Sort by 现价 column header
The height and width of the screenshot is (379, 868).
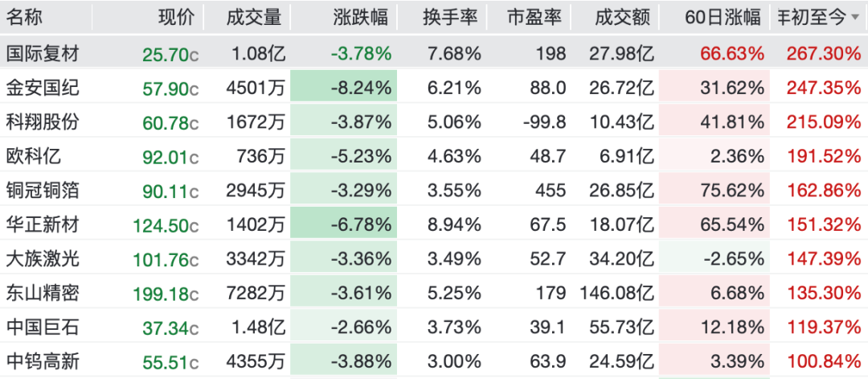[177, 18]
